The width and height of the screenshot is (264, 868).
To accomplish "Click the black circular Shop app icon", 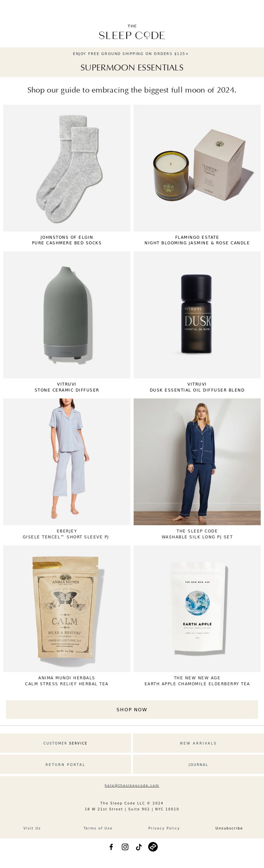I will click(153, 847).
